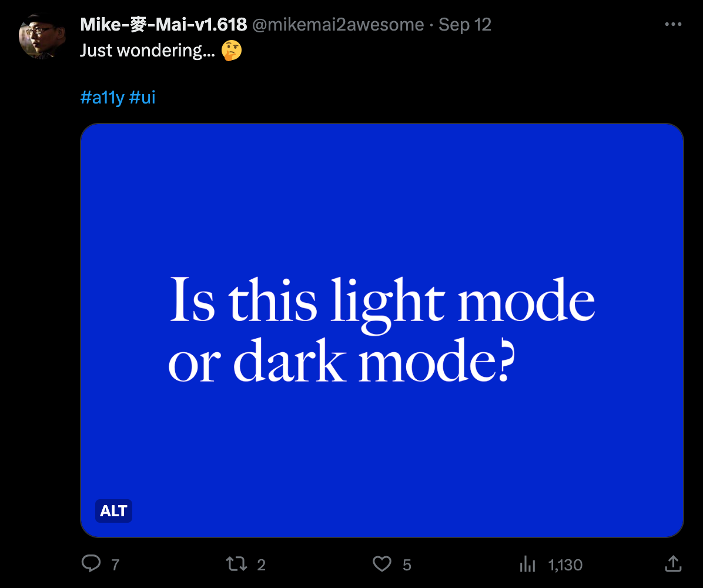Click the like count 5

pos(407,564)
